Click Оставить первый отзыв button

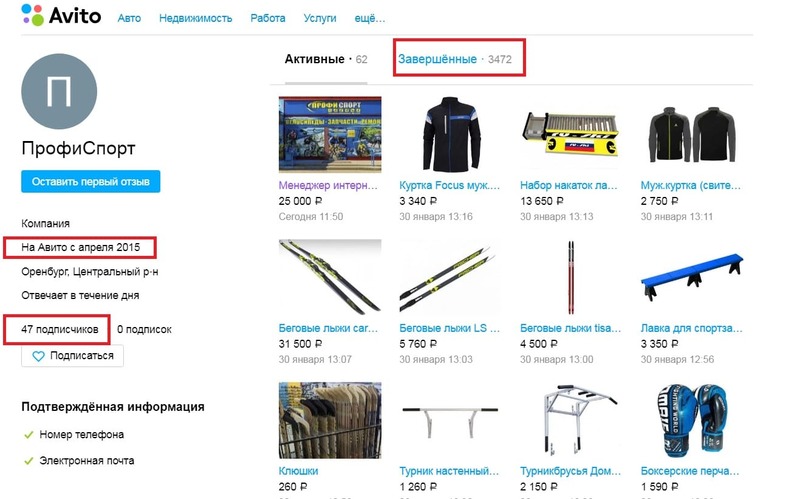[91, 182]
